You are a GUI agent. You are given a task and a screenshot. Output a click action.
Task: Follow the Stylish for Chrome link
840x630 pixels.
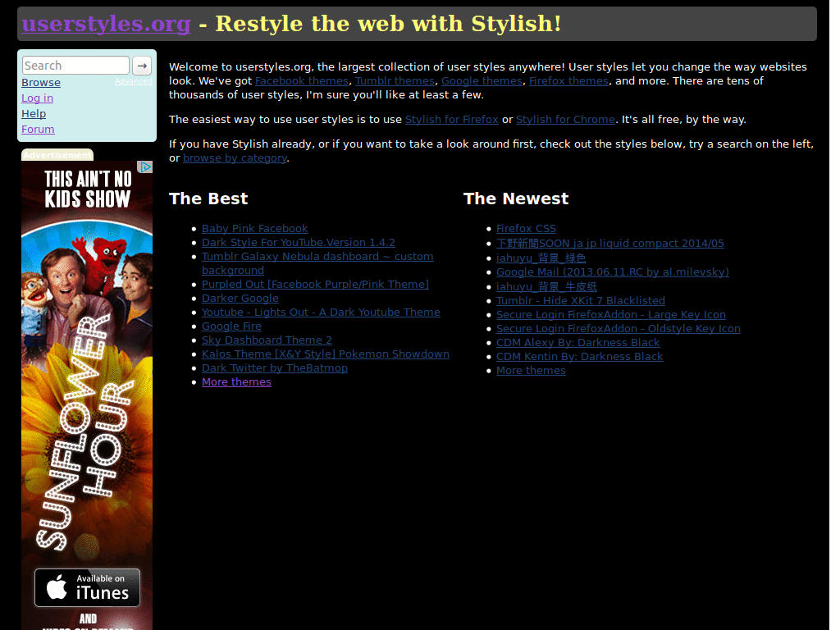click(x=566, y=120)
